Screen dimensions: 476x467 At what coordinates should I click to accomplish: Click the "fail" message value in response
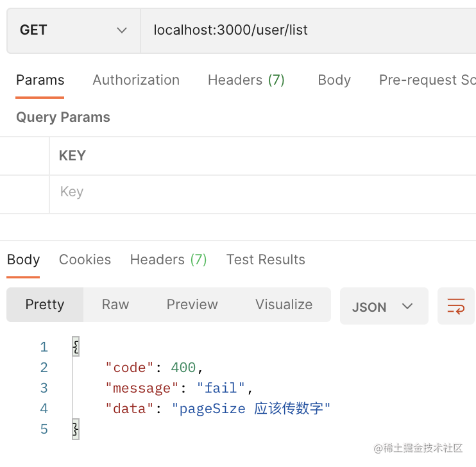221,388
